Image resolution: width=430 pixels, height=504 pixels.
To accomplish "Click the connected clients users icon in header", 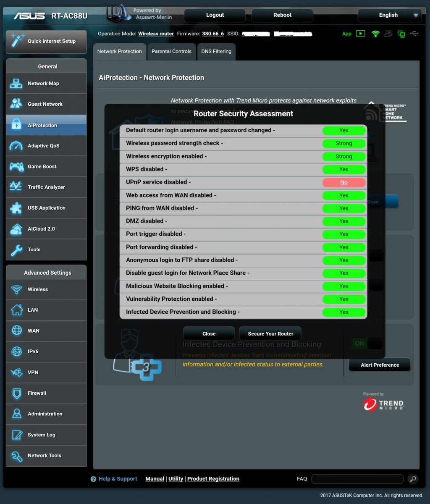I will click(x=388, y=34).
